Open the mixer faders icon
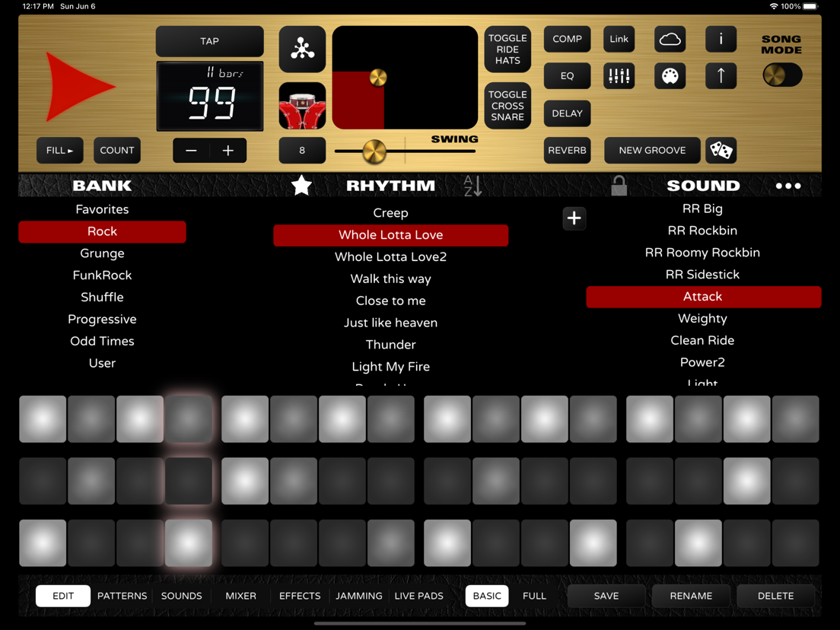 tap(619, 75)
